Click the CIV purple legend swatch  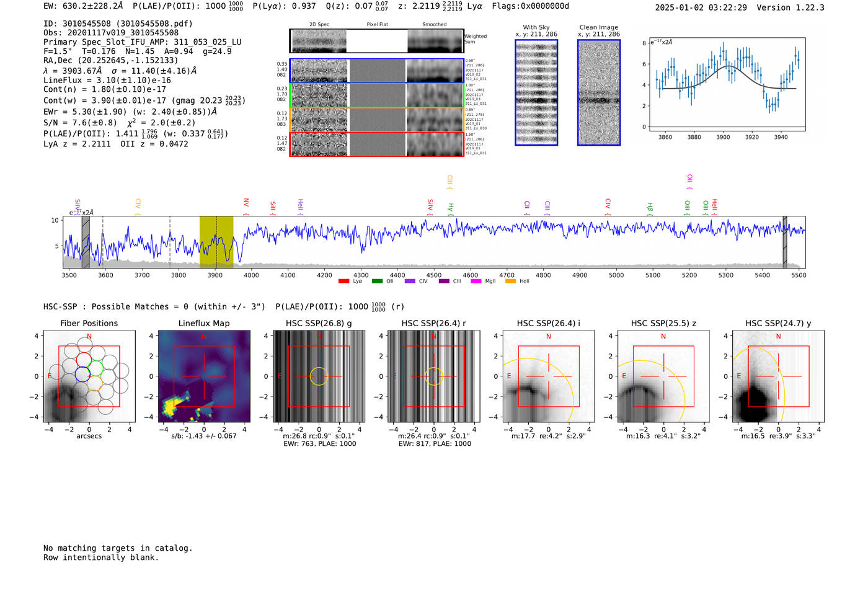410,282
